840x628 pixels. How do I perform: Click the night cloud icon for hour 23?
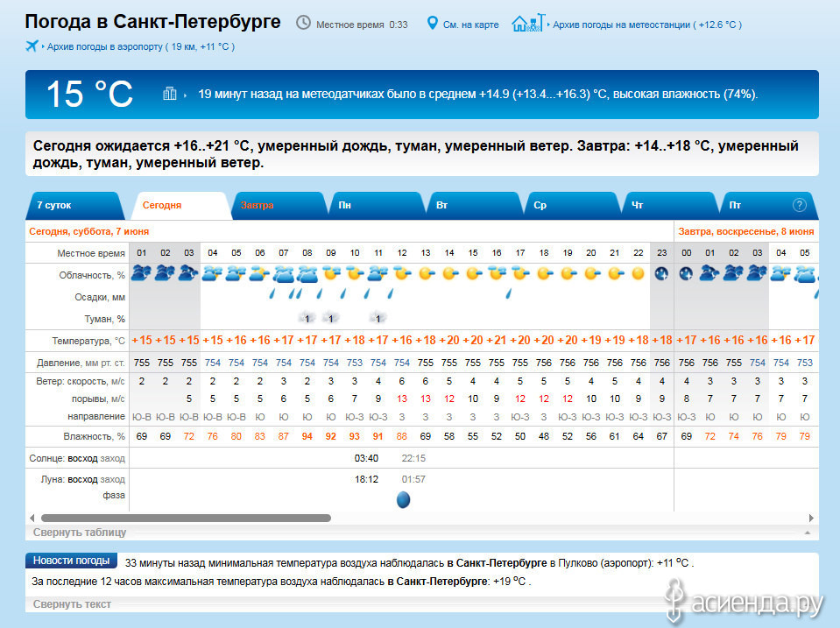pyautogui.click(x=661, y=273)
